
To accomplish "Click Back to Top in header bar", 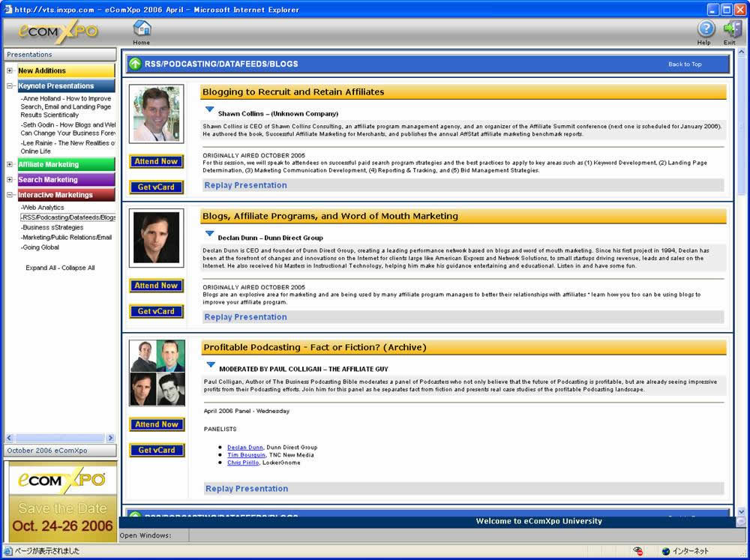I will (685, 64).
